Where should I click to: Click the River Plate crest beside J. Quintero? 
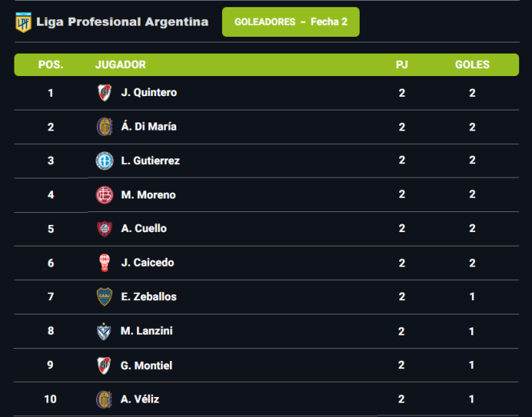(104, 93)
